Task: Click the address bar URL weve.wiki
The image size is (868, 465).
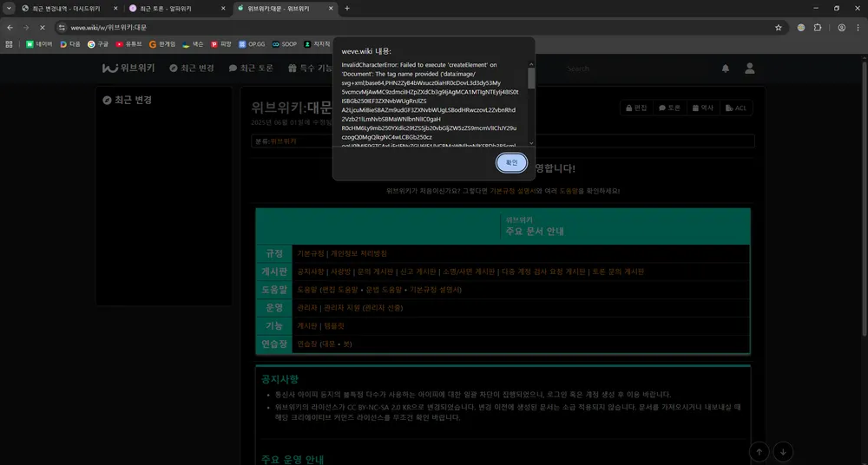Action: (108, 27)
